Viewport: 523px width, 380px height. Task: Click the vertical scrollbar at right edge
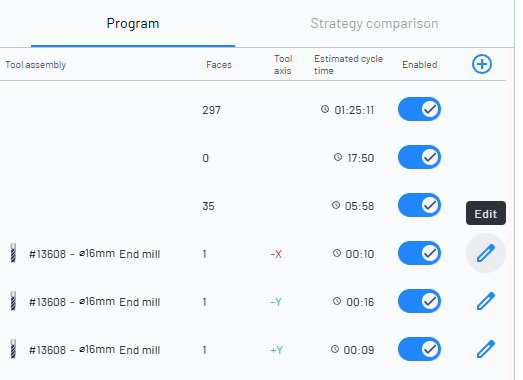coord(510,214)
